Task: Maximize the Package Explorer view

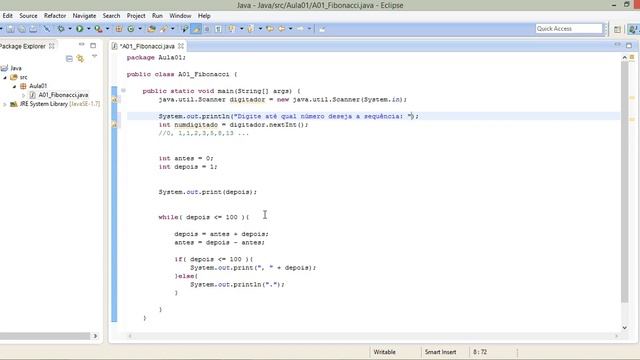Action: click(x=93, y=45)
